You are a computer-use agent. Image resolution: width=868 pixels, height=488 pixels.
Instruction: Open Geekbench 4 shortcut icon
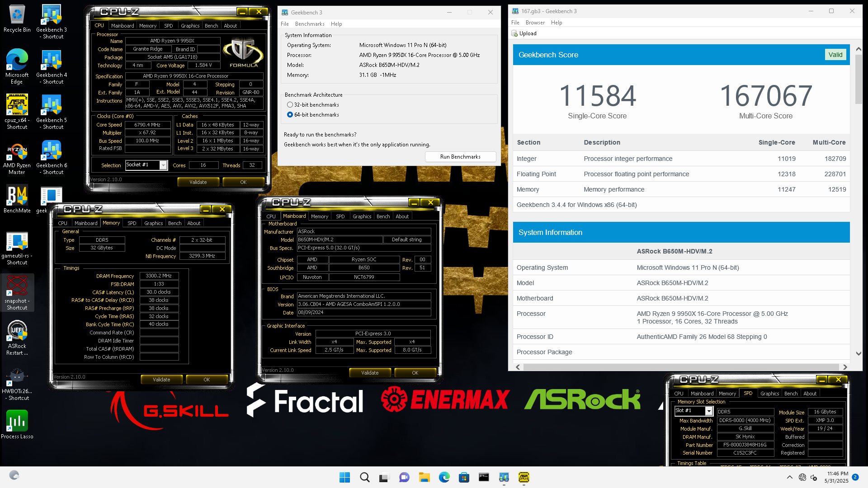coord(52,67)
